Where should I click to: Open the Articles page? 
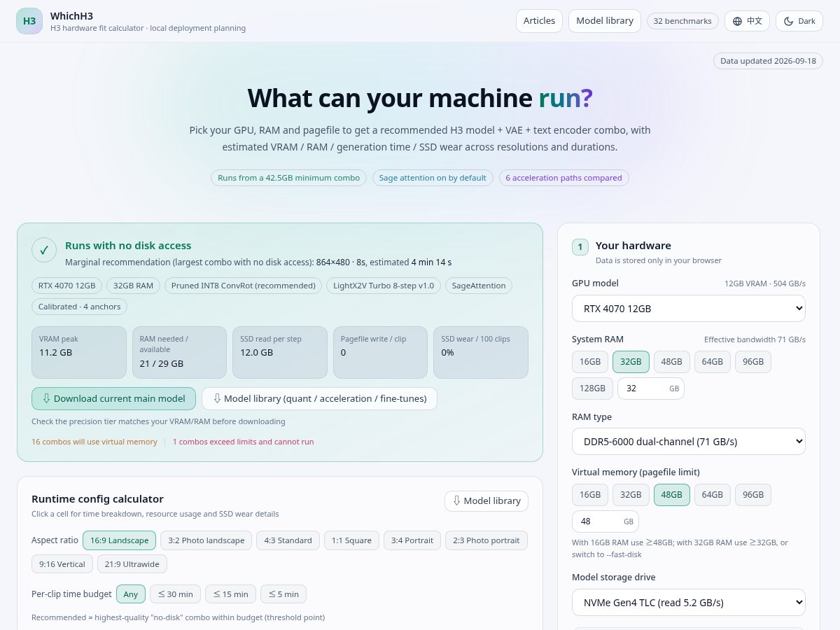[539, 21]
